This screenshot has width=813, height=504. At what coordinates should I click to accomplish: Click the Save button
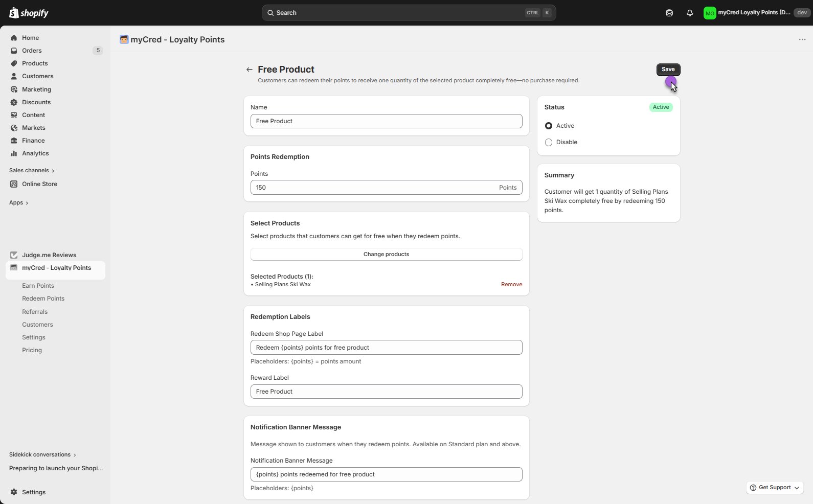(x=668, y=70)
